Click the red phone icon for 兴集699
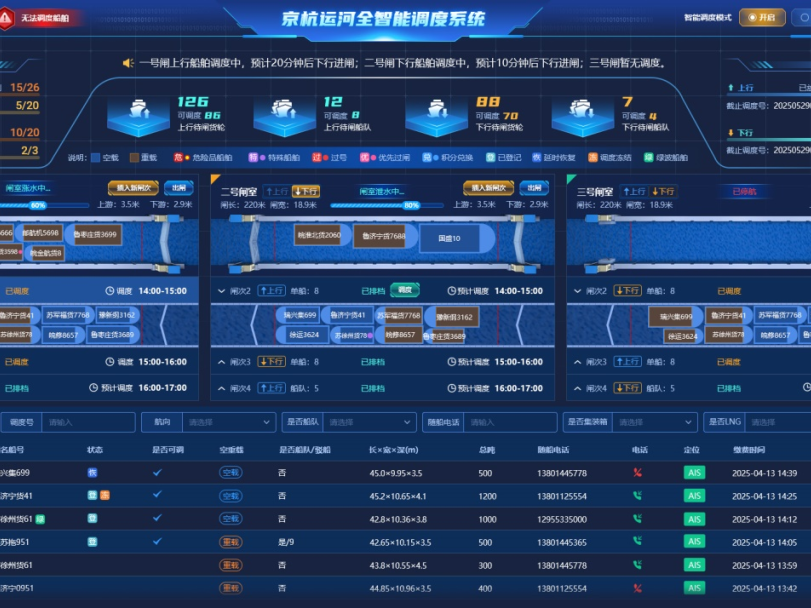811x608 pixels. (x=637, y=473)
